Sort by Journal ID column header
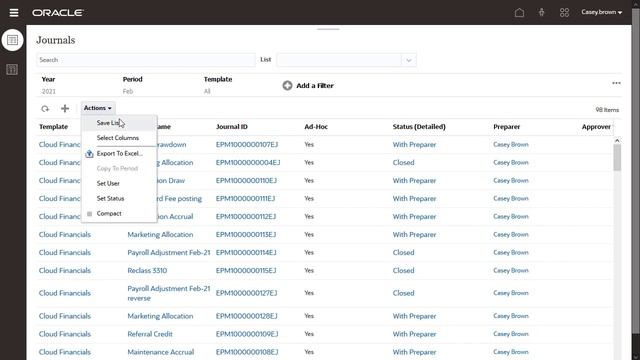 (231, 127)
